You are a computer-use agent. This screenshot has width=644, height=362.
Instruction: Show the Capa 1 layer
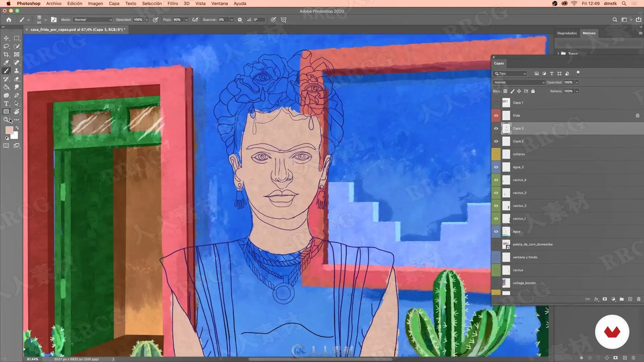(x=496, y=103)
